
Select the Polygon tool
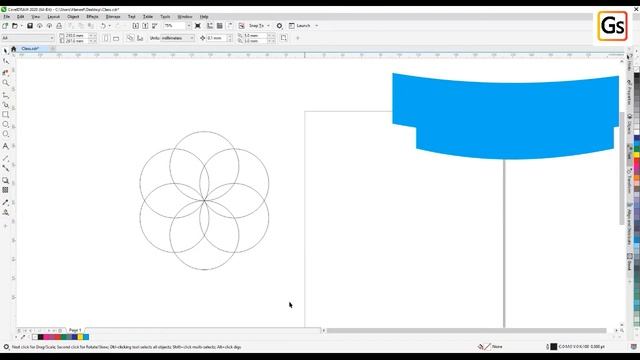click(5, 134)
